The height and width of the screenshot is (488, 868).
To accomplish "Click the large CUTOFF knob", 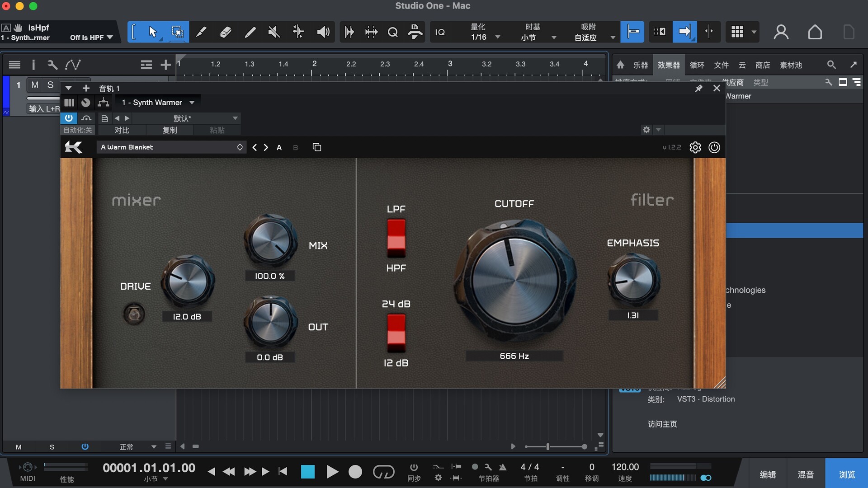I will (x=514, y=280).
